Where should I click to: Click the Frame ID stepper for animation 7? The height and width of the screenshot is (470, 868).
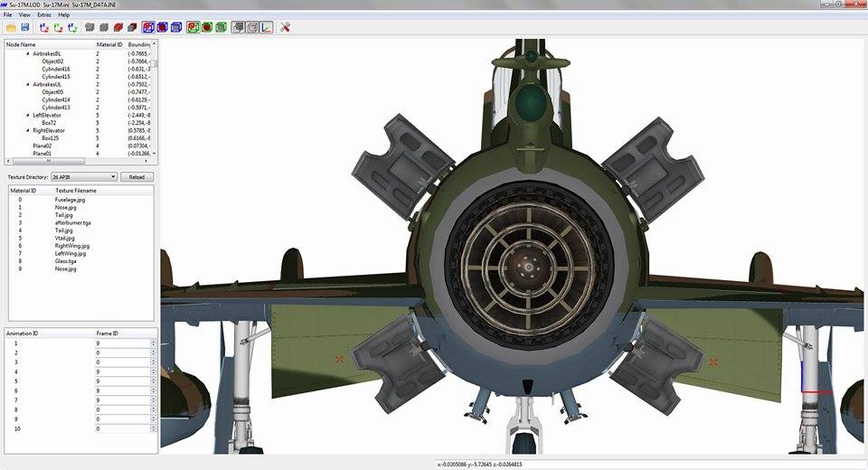coord(154,400)
